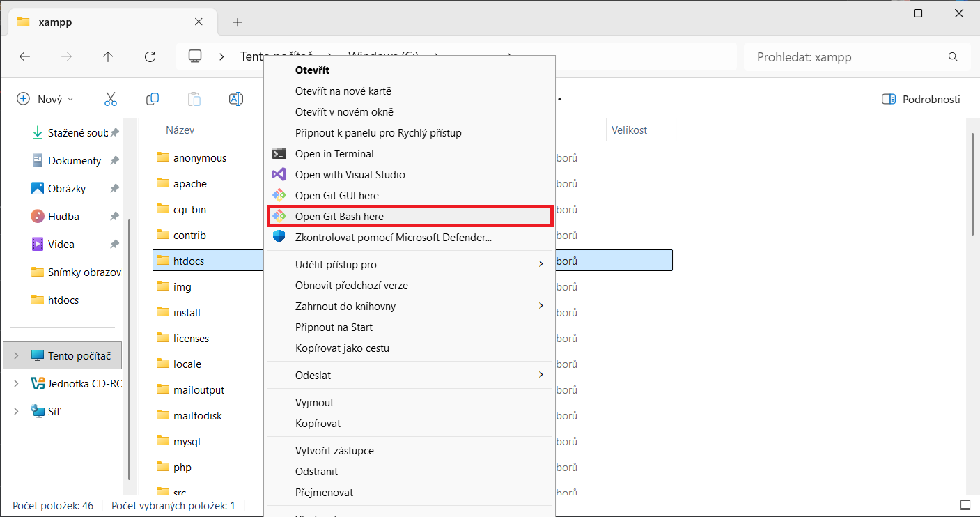Select Vytvořit zástupce menu entry
Image resolution: width=980 pixels, height=517 pixels.
tap(410, 451)
